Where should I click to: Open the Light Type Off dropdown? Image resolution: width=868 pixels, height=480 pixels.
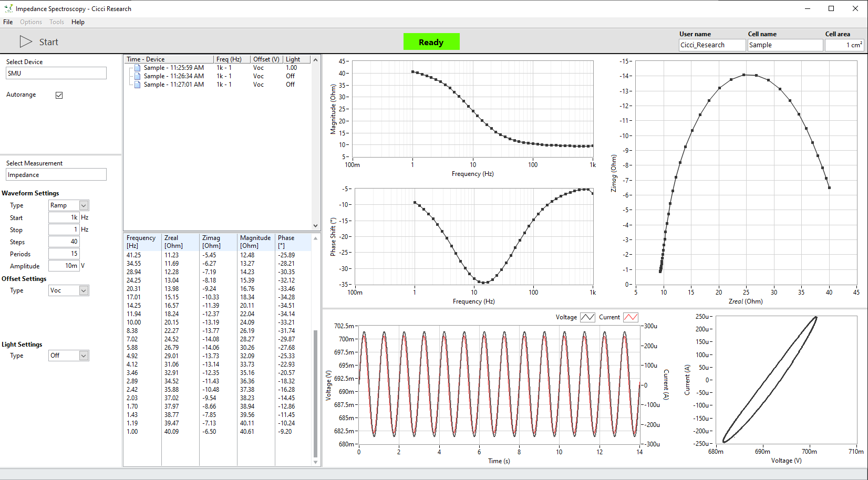point(84,356)
